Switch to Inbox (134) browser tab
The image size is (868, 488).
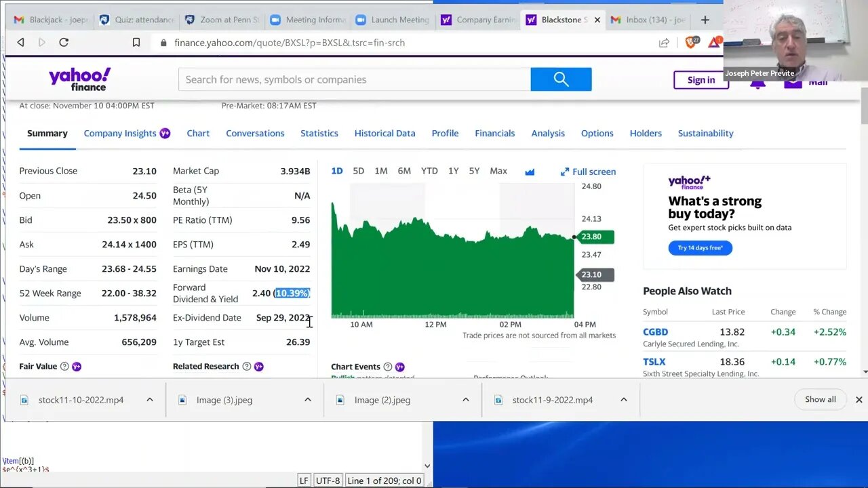pos(649,20)
